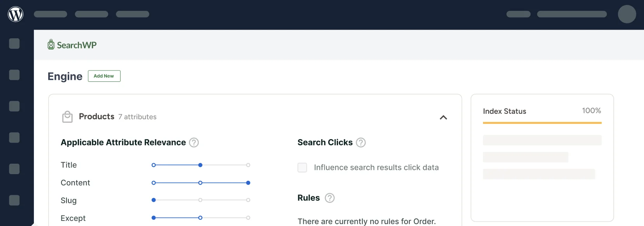Click the SearchWP lantern logo
The height and width of the screenshot is (226, 644).
[x=51, y=44]
